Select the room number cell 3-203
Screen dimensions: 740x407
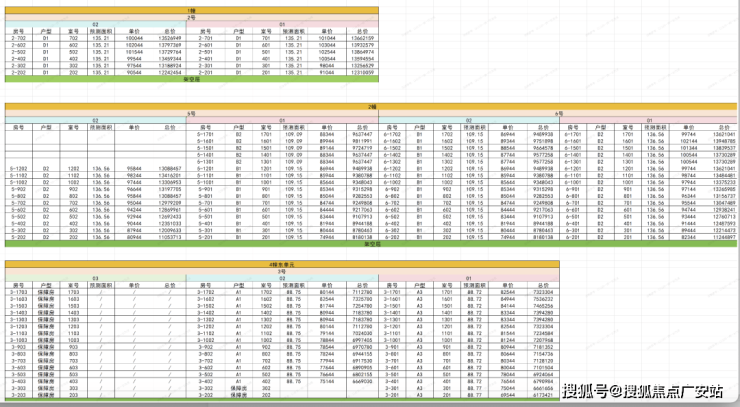pyautogui.click(x=19, y=395)
